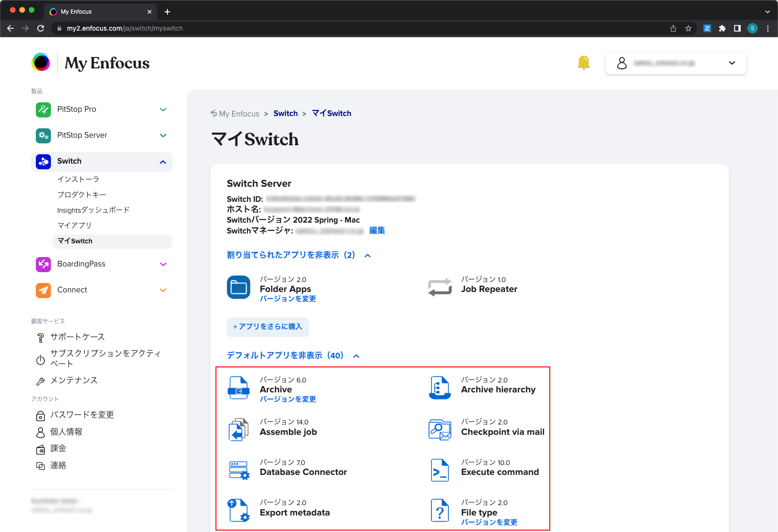Image resolution: width=778 pixels, height=532 pixels.
Task: Click the Job Repeater loop arrows icon
Action: (440, 287)
